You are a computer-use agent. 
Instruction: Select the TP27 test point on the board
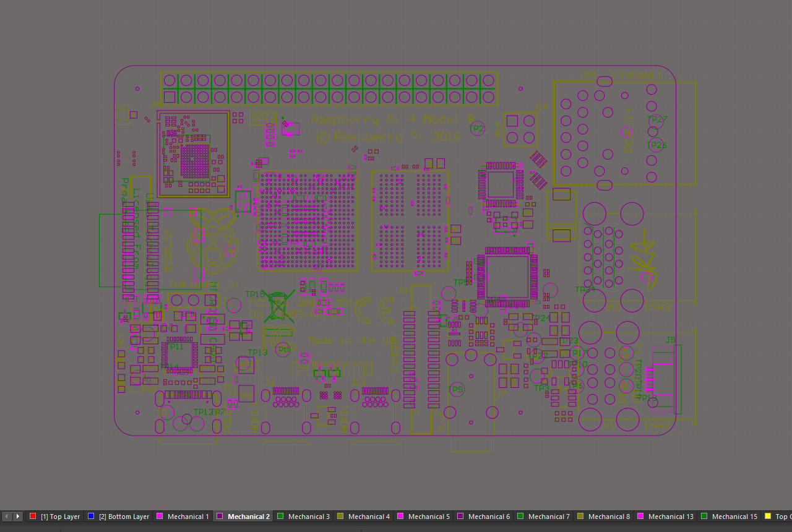(x=656, y=121)
